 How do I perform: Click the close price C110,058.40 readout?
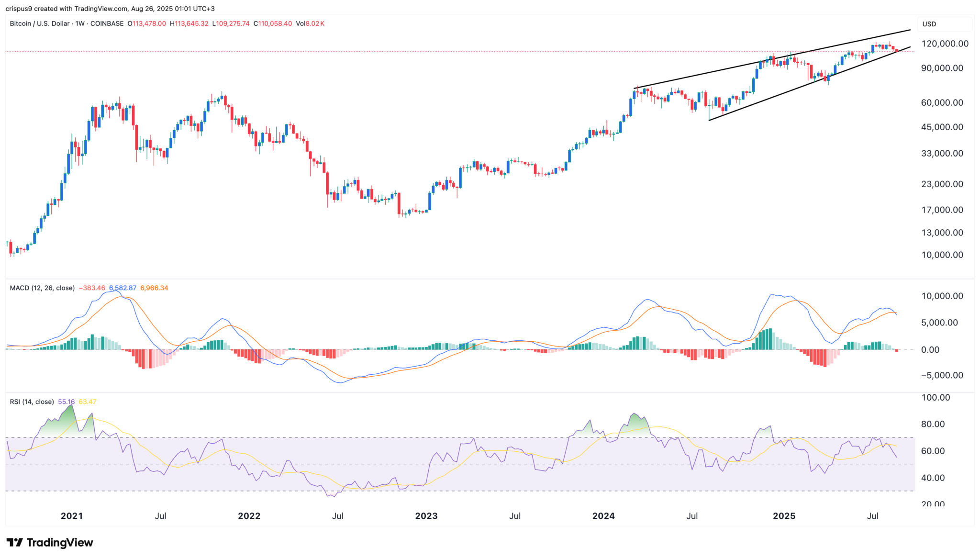pyautogui.click(x=273, y=23)
